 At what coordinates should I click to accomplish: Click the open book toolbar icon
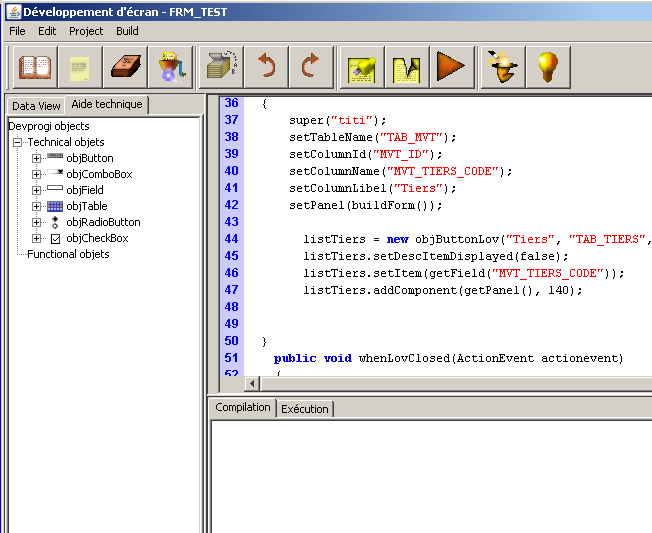35,67
